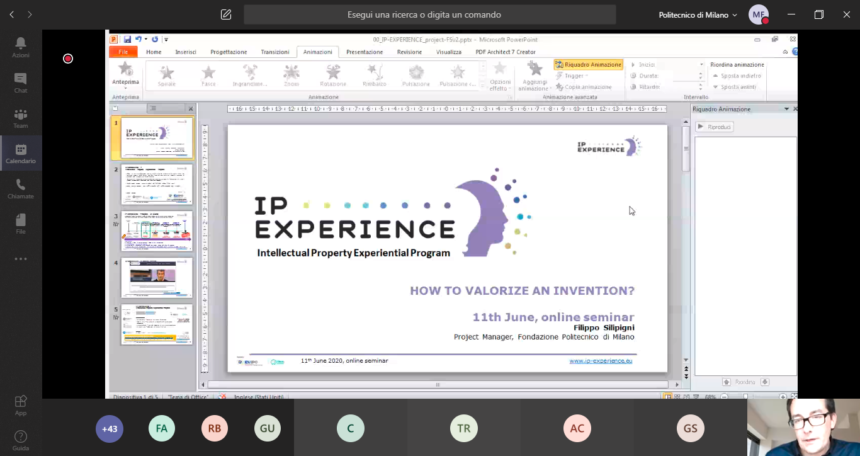This screenshot has height=456, width=860.
Task: Switch to the Progettazione ribbon tab
Action: [229, 52]
